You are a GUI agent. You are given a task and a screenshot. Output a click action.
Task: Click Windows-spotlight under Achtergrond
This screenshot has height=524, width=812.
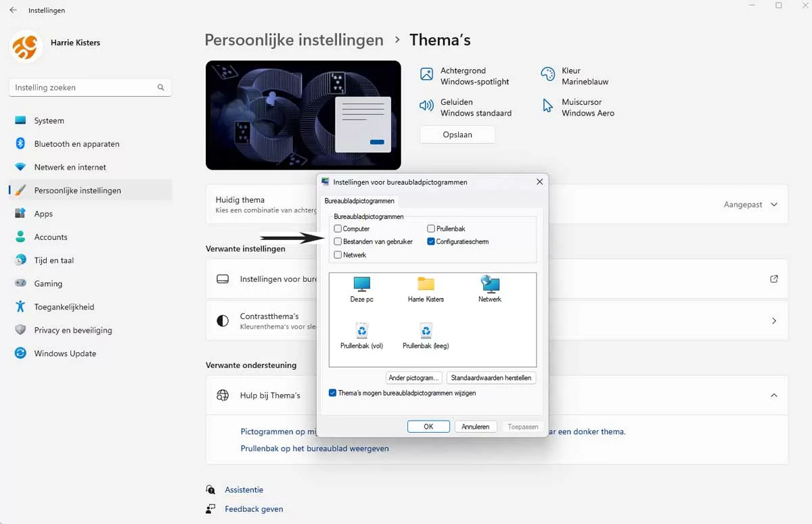click(x=474, y=82)
